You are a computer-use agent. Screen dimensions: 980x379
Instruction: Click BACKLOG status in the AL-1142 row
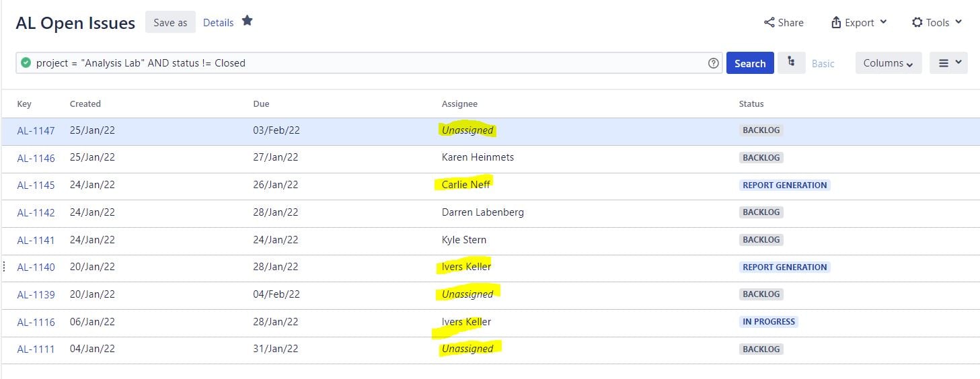[761, 212]
